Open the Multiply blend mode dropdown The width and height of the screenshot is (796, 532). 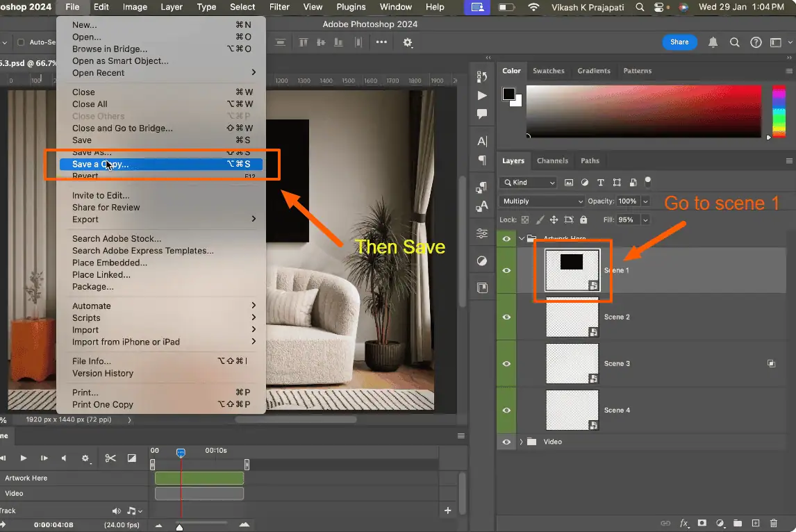tap(542, 201)
